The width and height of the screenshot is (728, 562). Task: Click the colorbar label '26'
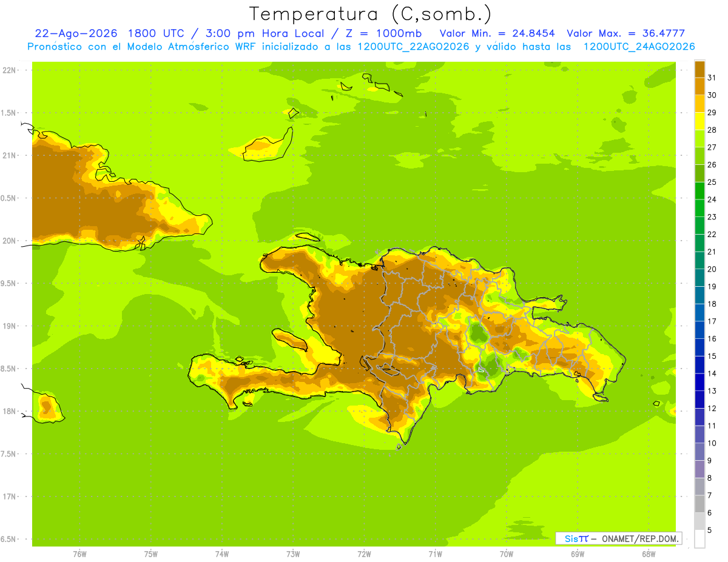coord(712,165)
